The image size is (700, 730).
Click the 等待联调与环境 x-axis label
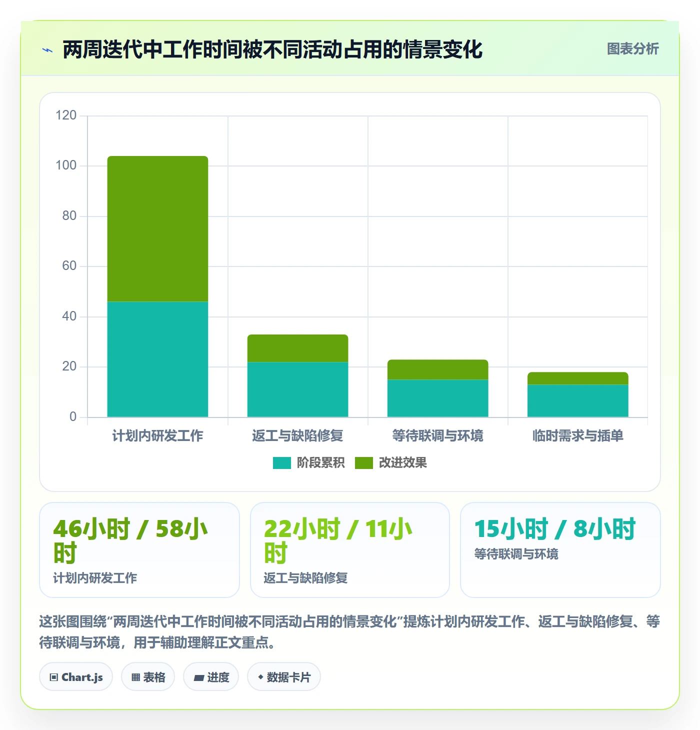click(x=437, y=436)
